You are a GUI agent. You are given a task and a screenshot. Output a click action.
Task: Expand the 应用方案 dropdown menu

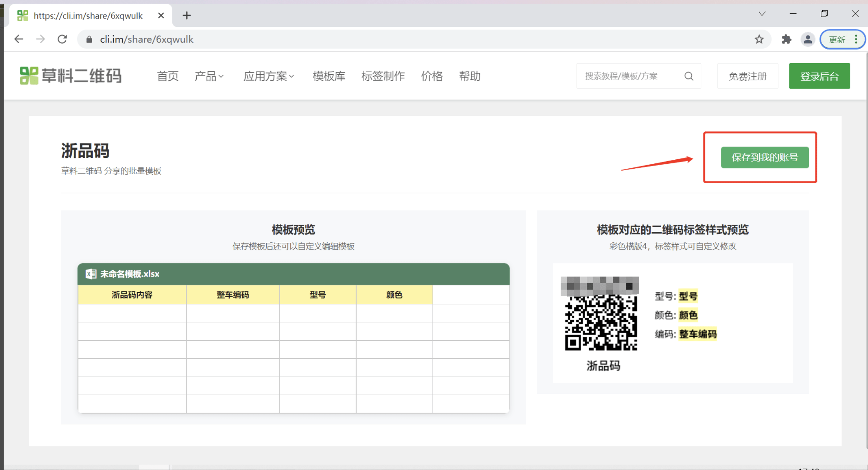269,76
